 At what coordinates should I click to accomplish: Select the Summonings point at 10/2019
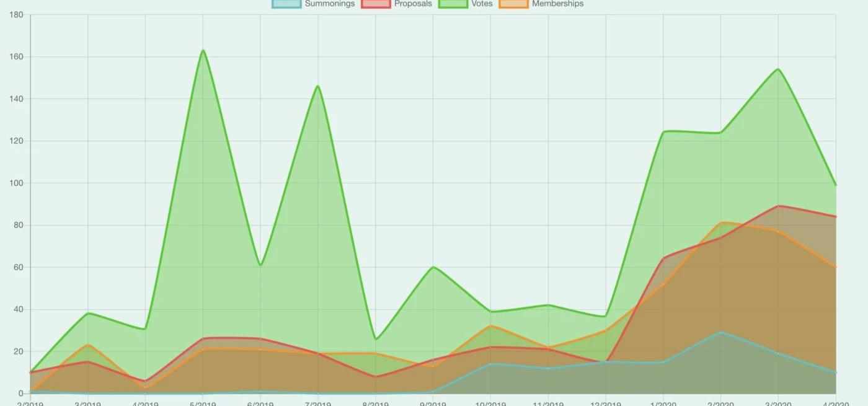point(490,364)
